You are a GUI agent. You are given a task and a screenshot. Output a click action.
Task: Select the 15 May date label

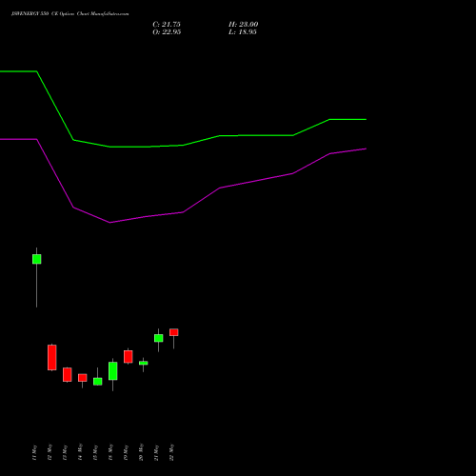point(95,452)
